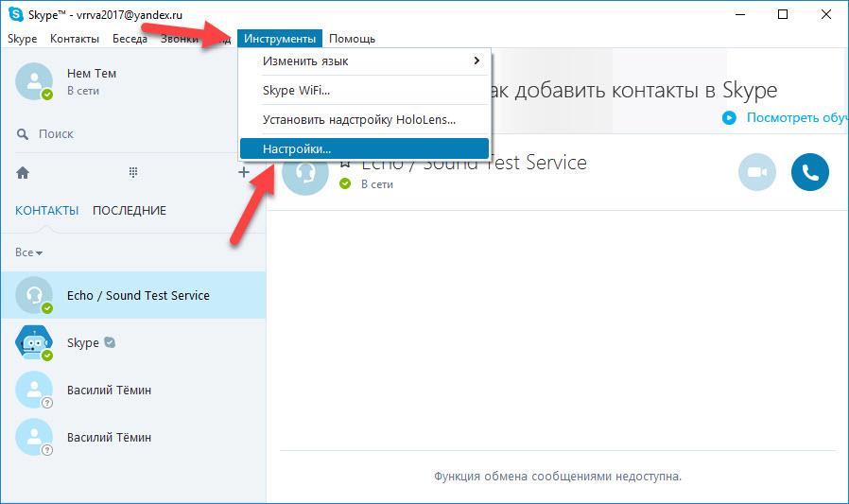The height and width of the screenshot is (504, 849).
Task: Switch to the ПОСЛЕДНИЕ tab
Action: pos(130,210)
